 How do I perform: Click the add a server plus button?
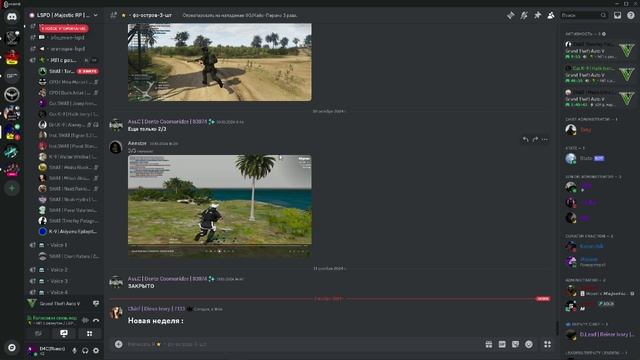tap(12, 188)
